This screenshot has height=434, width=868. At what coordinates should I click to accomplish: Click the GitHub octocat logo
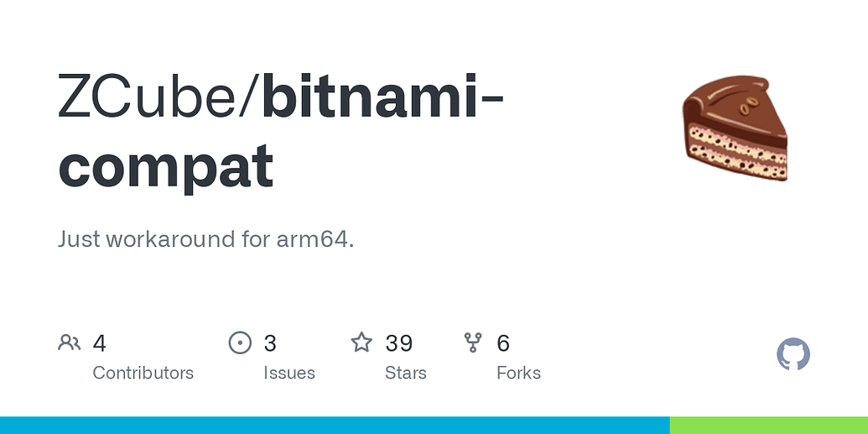click(x=793, y=354)
